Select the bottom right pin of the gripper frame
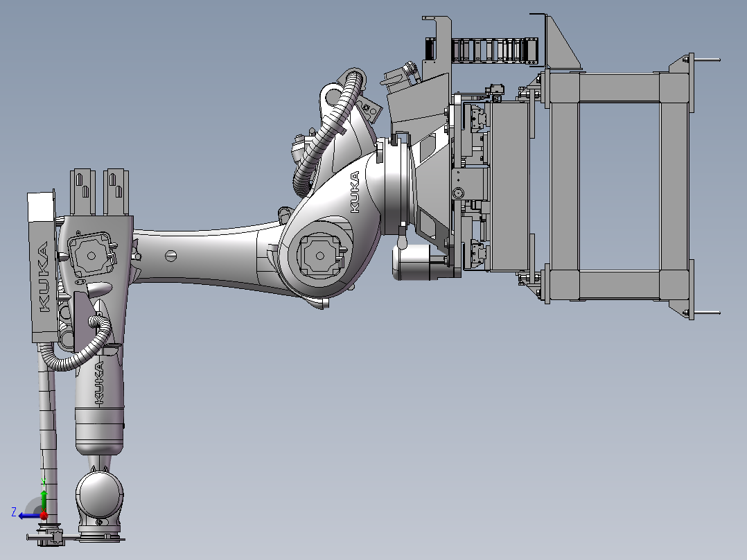Image resolution: width=747 pixels, height=560 pixels. (x=708, y=313)
